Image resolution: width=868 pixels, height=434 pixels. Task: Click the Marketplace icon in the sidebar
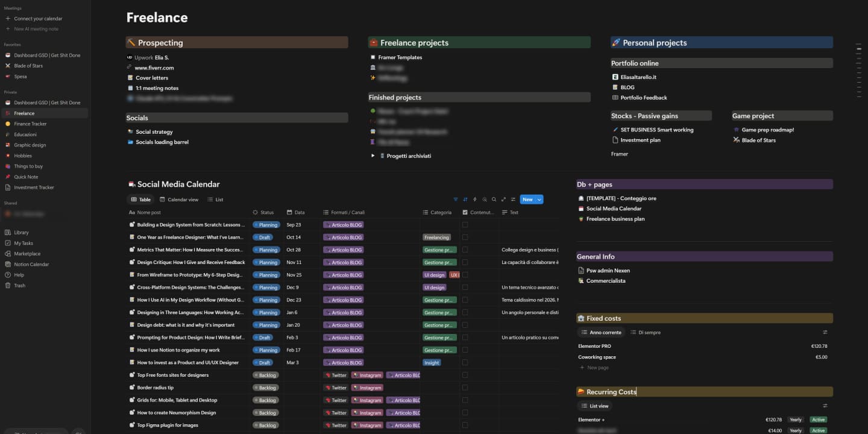click(8, 254)
